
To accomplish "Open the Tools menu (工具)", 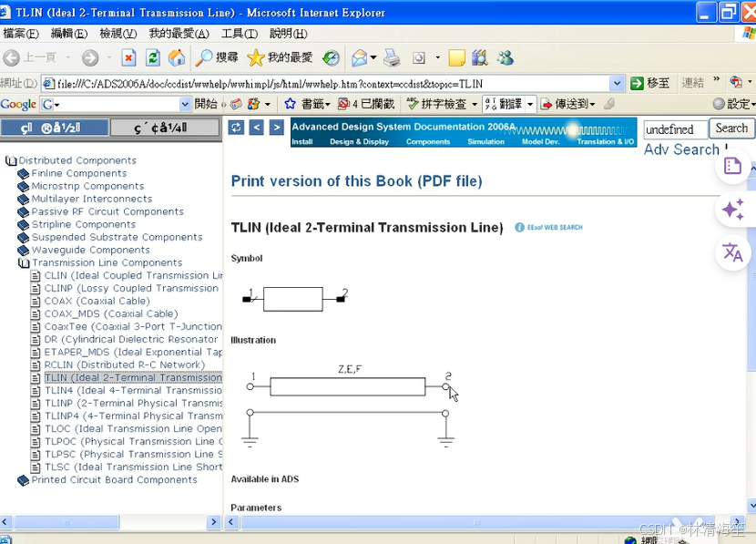I will 240,34.
